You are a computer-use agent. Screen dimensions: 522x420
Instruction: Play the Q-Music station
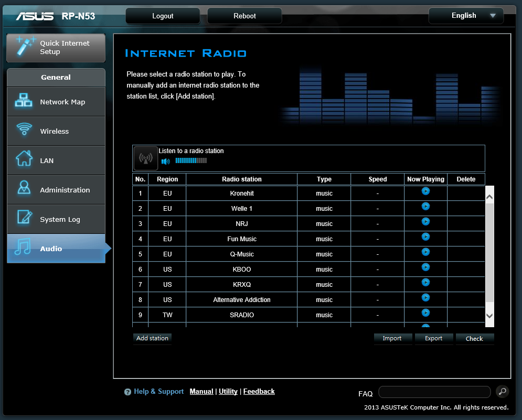pos(425,252)
